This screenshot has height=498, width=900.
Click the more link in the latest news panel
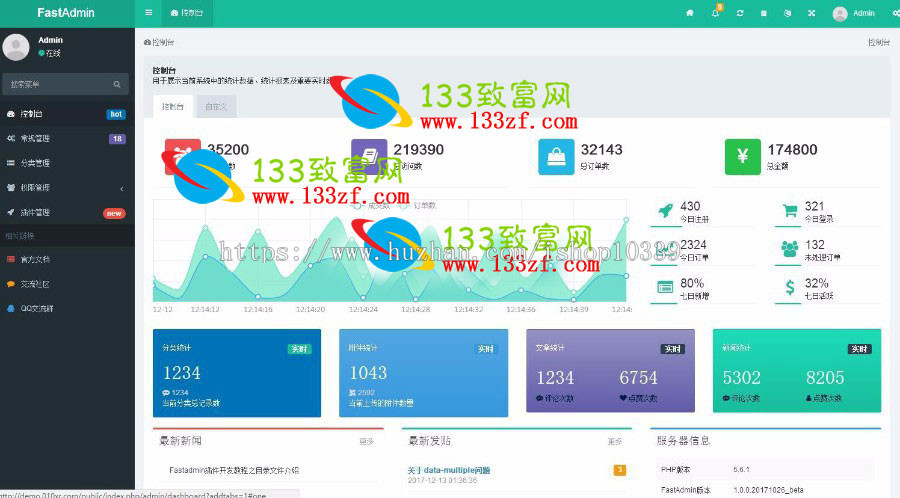(366, 441)
